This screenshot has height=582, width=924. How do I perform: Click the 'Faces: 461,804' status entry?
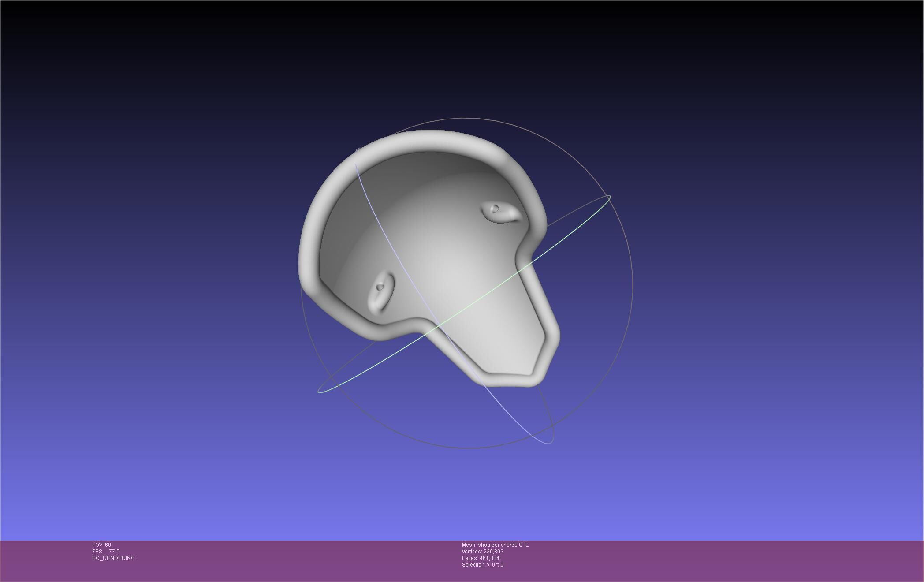click(x=481, y=558)
